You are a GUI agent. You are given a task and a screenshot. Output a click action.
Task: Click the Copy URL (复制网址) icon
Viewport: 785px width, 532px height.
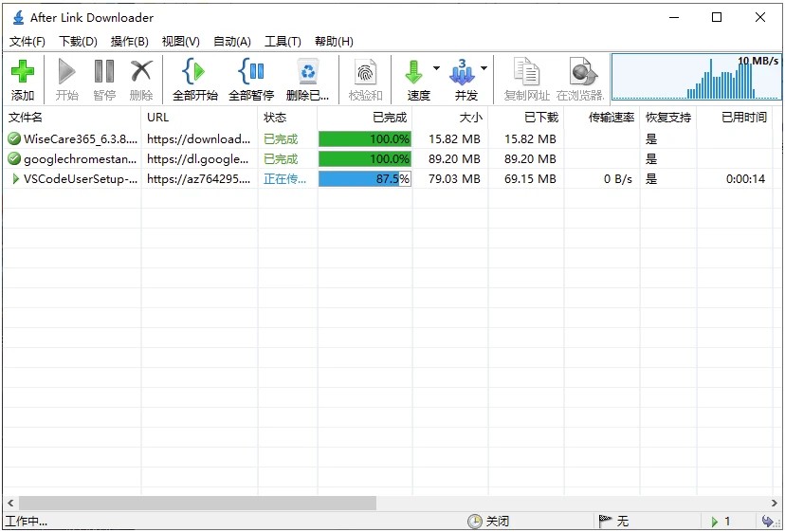click(527, 71)
